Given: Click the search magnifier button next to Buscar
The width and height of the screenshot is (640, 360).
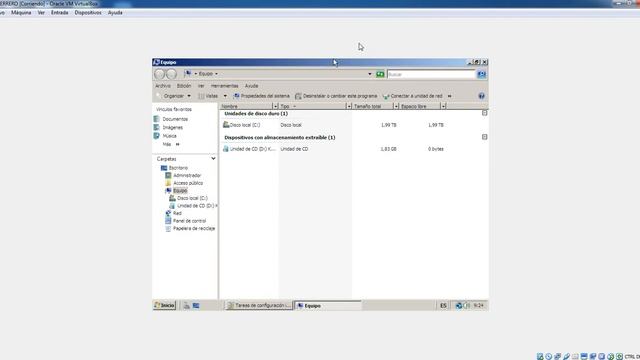Looking at the screenshot, I should (481, 74).
